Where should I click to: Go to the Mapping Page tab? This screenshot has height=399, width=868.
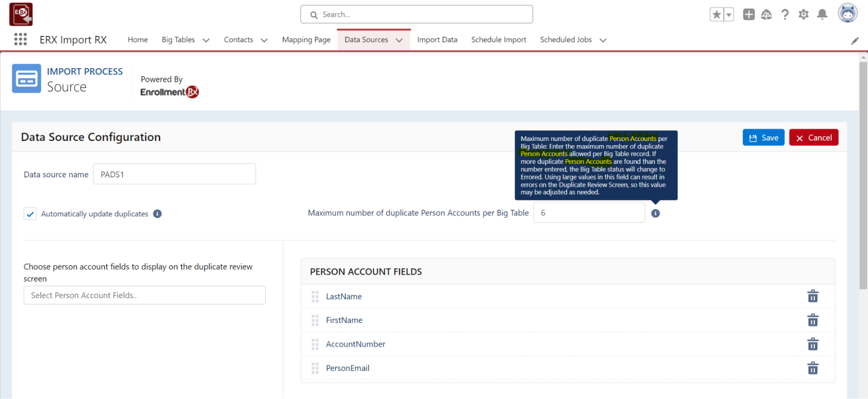pos(306,39)
